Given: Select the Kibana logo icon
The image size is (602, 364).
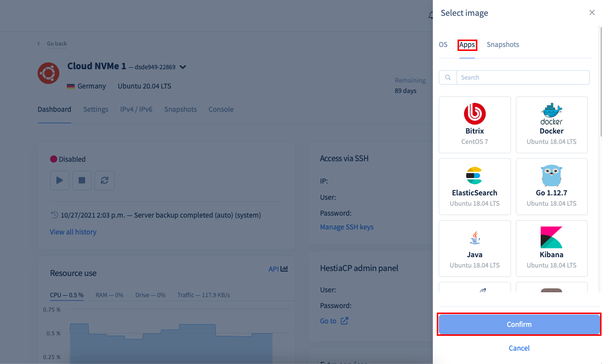Looking at the screenshot, I should tap(552, 237).
